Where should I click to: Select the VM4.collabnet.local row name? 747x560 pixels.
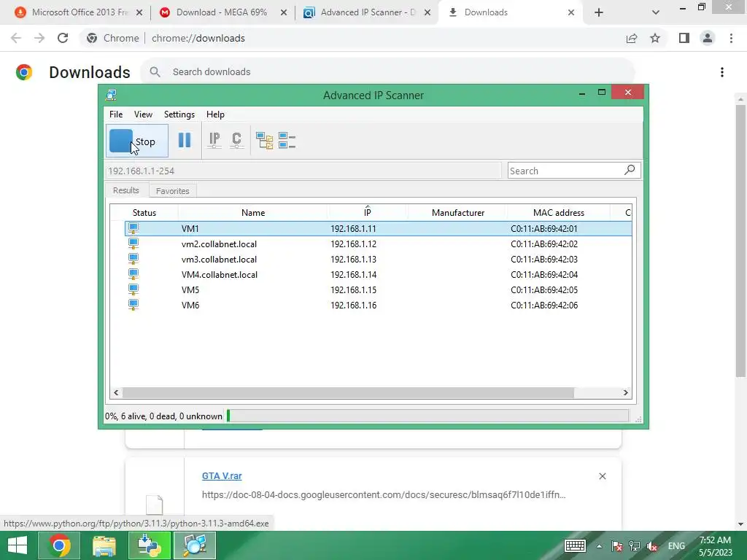219,274
